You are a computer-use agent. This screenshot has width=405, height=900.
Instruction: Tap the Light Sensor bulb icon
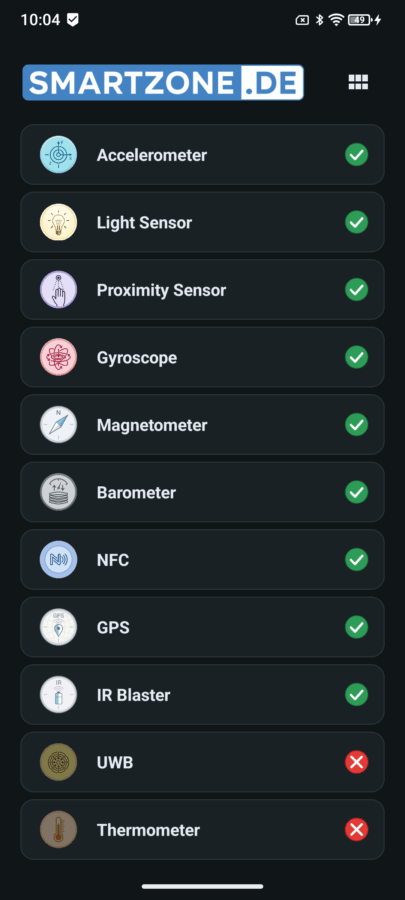tap(59, 222)
